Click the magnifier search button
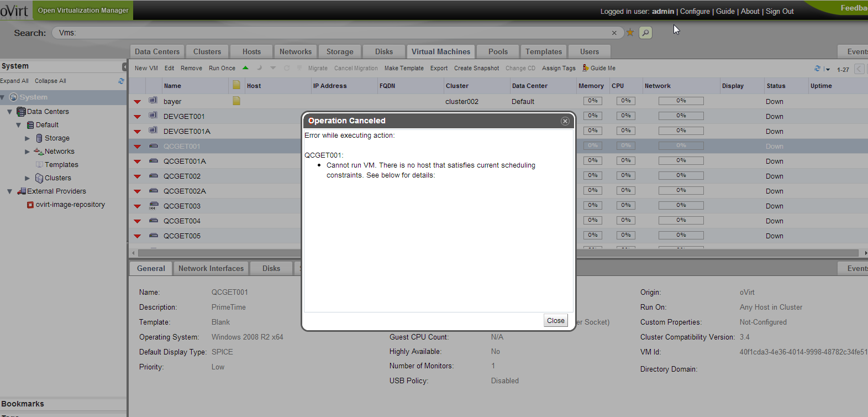The image size is (868, 417). 645,33
